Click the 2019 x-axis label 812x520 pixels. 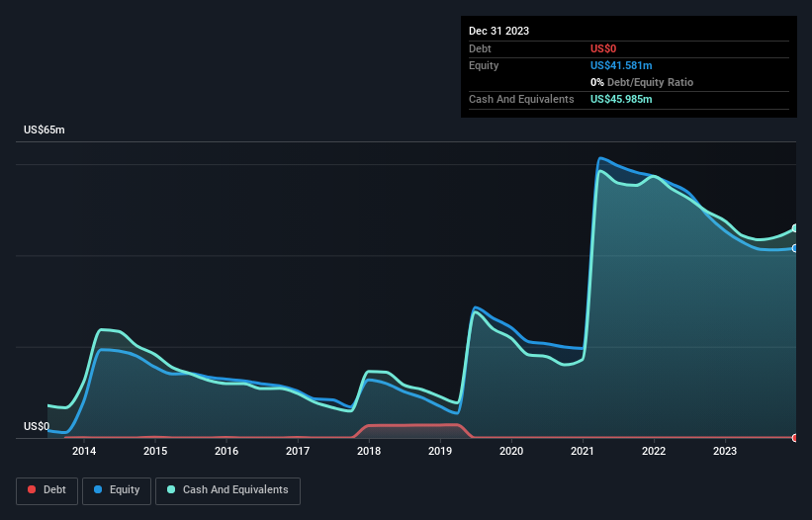point(440,451)
